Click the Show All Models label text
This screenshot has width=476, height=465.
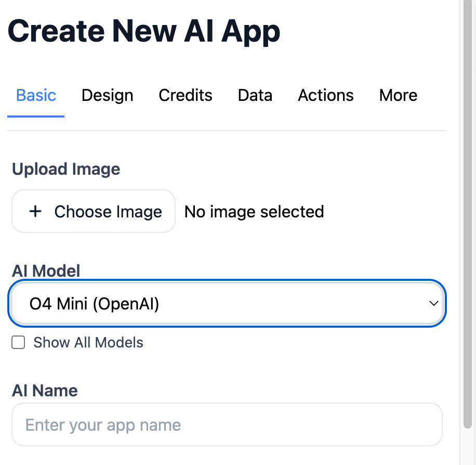88,343
